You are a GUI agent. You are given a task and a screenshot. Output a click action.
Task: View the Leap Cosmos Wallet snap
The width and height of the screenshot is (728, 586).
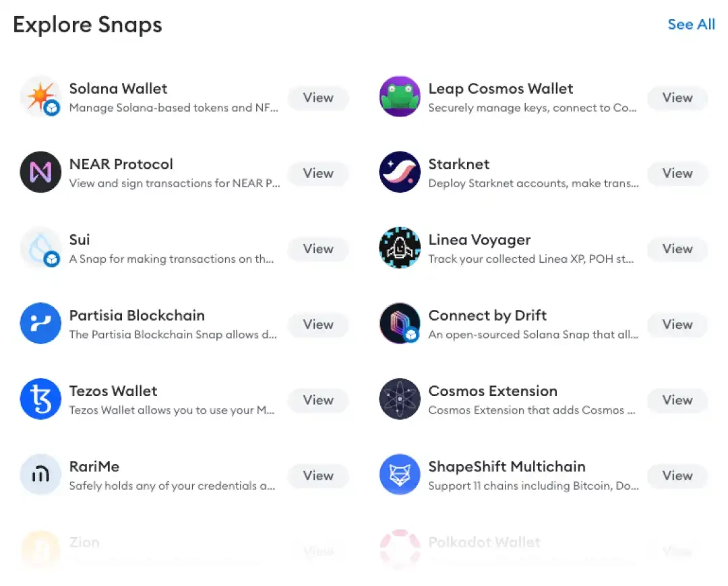click(x=677, y=98)
